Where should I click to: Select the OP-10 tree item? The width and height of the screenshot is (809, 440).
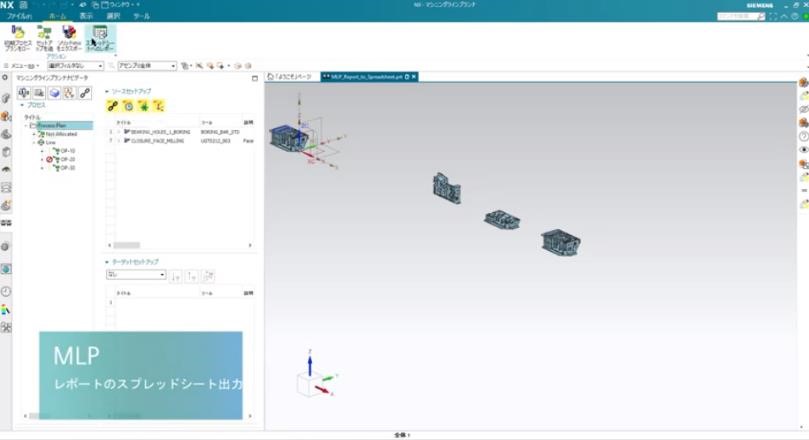pos(68,151)
